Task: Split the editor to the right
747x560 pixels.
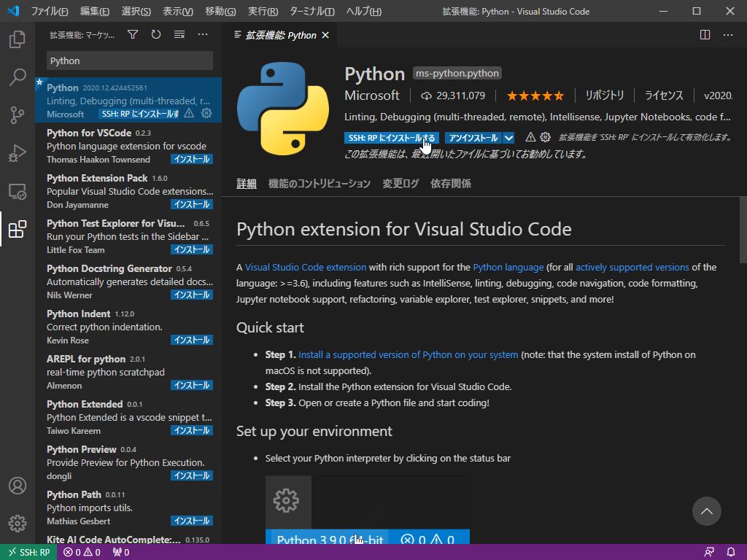Action: click(705, 35)
